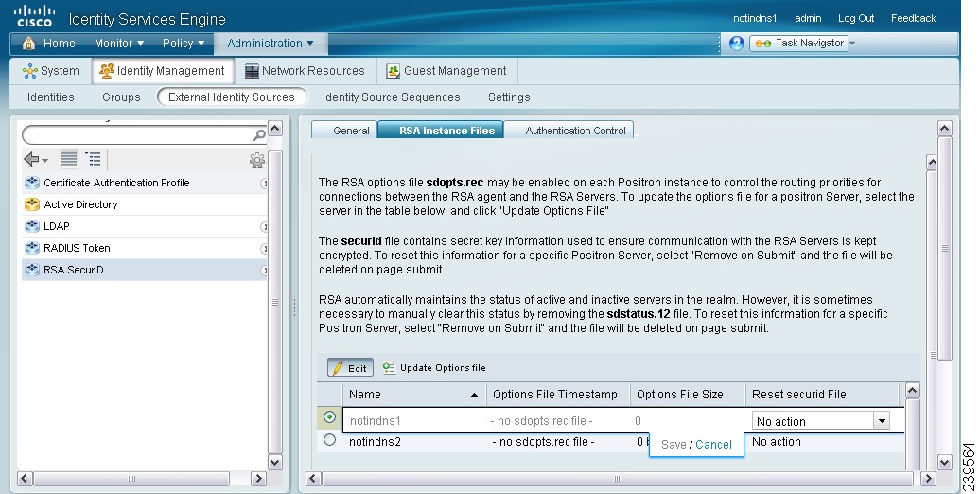Screen dimensions: 980x494
Task: Sort the table by the Name column arrow
Action: 474,395
